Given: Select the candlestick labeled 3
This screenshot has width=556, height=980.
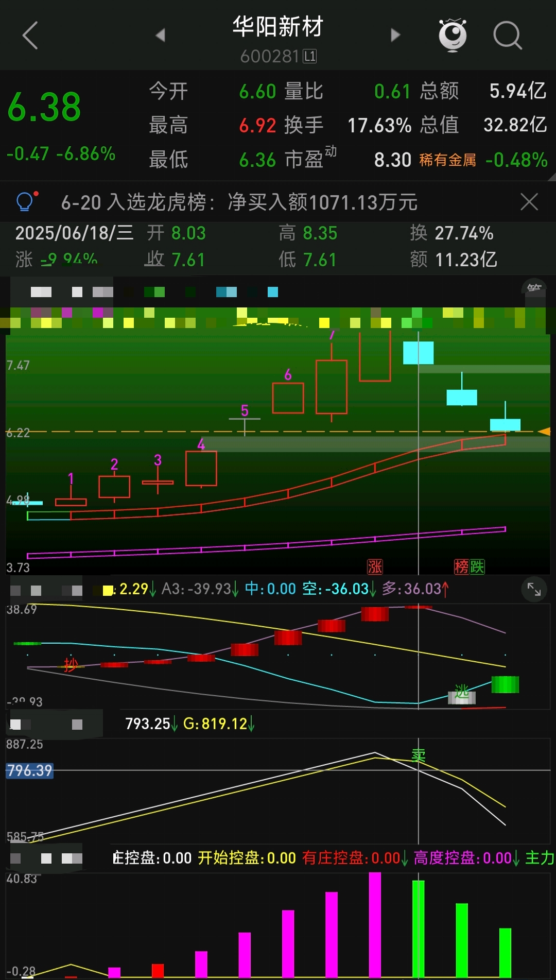Looking at the screenshot, I should coord(158,482).
